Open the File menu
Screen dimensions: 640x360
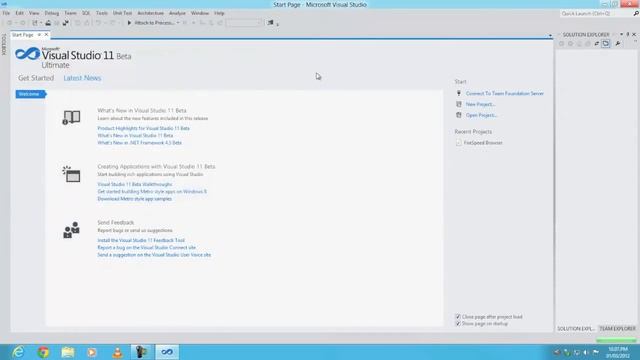(x=6, y=13)
